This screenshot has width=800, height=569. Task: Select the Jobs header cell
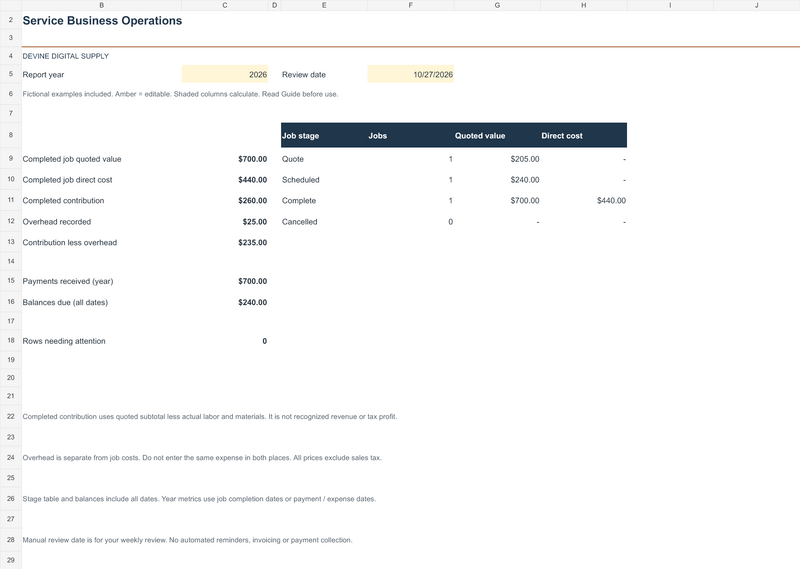[410, 135]
